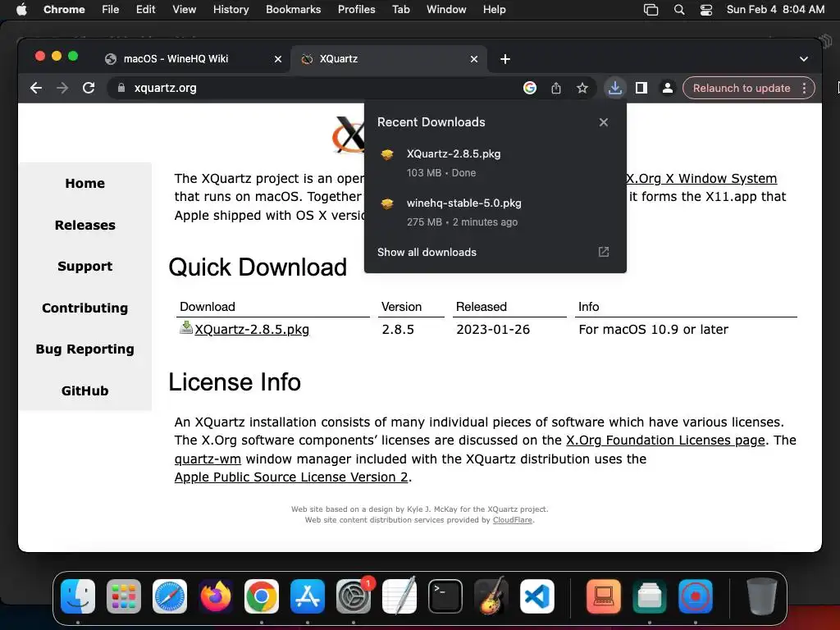The width and height of the screenshot is (840, 630).
Task: Click the lock site info icon
Action: tap(121, 88)
